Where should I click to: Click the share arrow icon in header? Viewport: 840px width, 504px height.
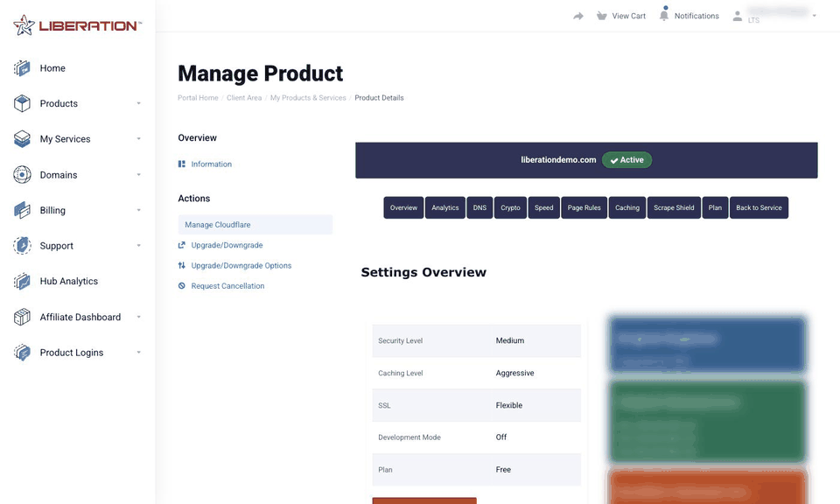coord(578,16)
